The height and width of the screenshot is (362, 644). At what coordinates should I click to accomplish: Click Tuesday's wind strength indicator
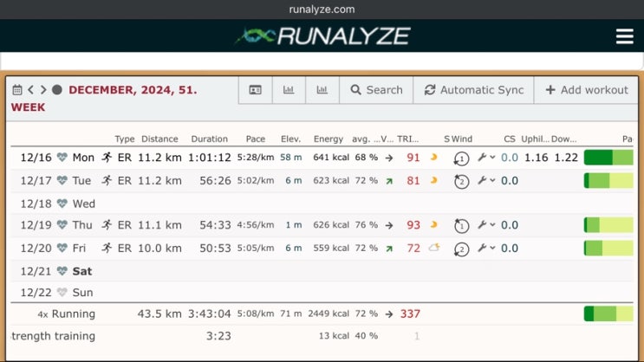point(461,181)
